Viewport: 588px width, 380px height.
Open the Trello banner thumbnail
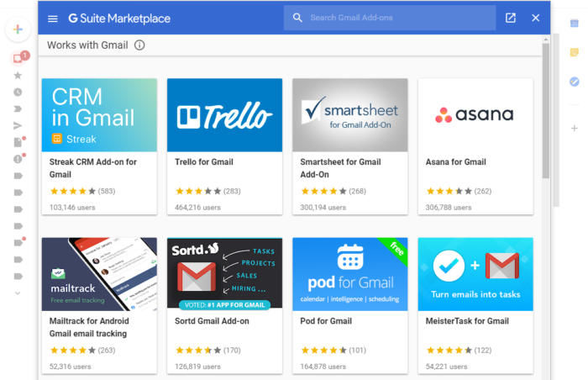click(x=224, y=115)
